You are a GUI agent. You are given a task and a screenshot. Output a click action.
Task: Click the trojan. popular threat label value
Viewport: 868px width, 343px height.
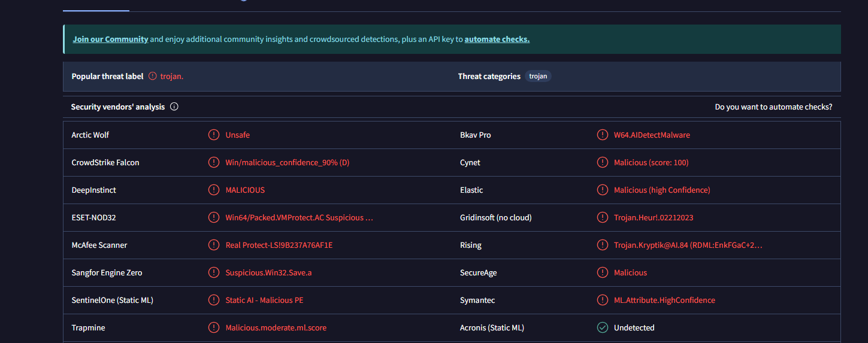[x=172, y=76]
